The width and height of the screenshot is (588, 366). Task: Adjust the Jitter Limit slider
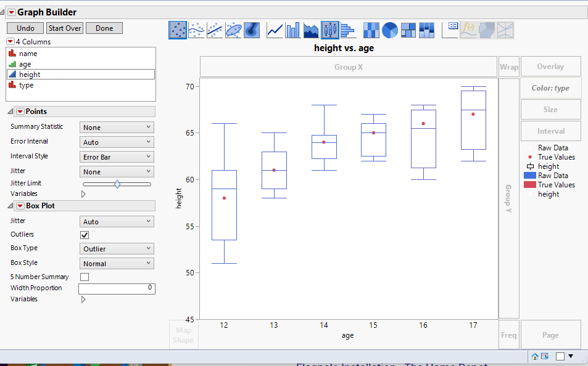point(117,183)
